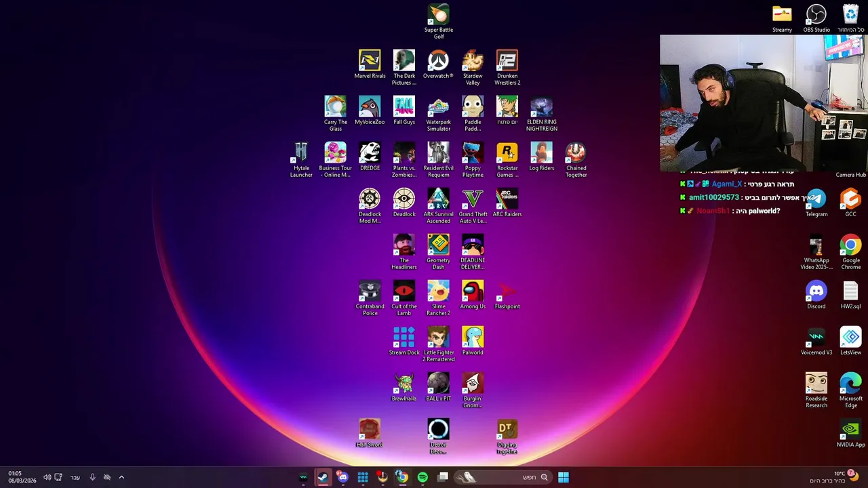The image size is (868, 488).
Task: Select Deadlock Mod Manager icon
Action: point(370,205)
